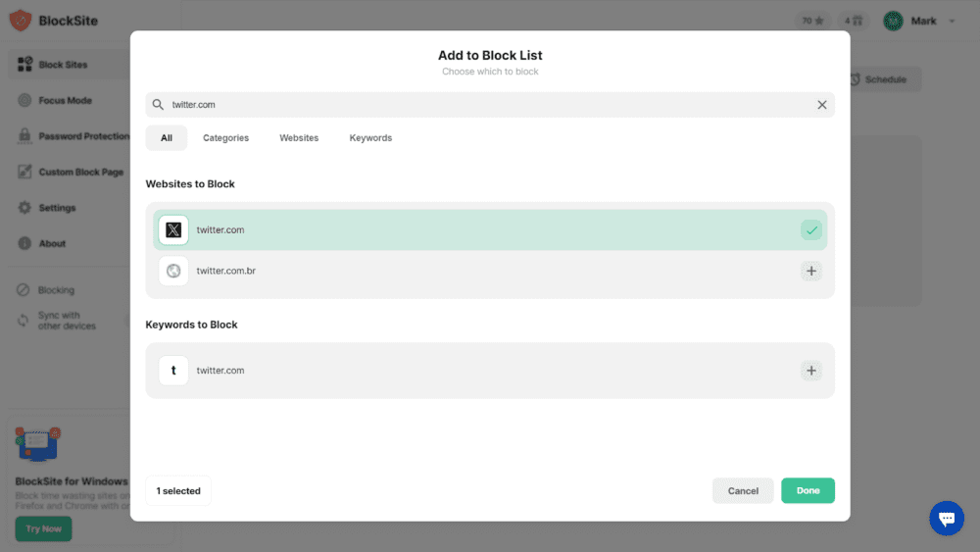This screenshot has height=552, width=980.
Task: Expand the Mark account dropdown
Action: coord(952,22)
